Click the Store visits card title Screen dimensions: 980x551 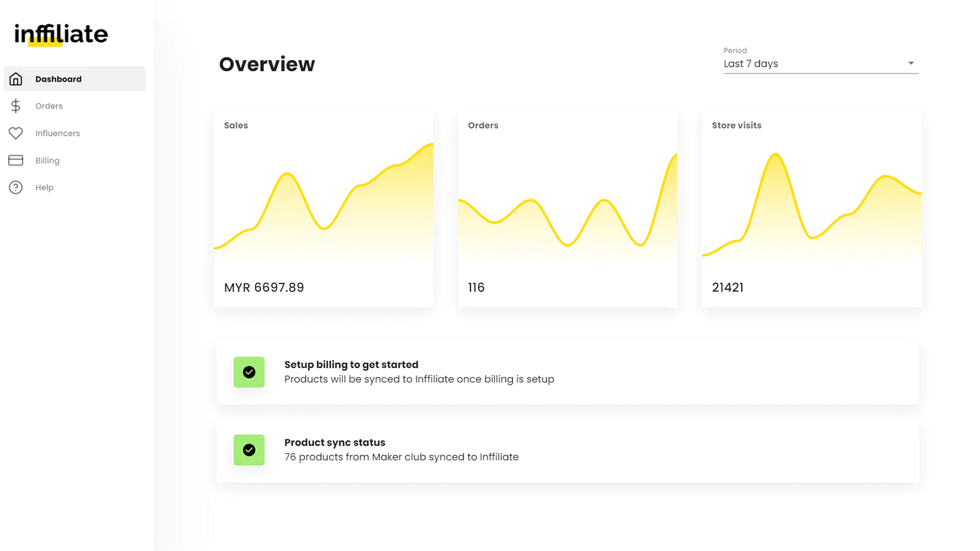pyautogui.click(x=737, y=126)
